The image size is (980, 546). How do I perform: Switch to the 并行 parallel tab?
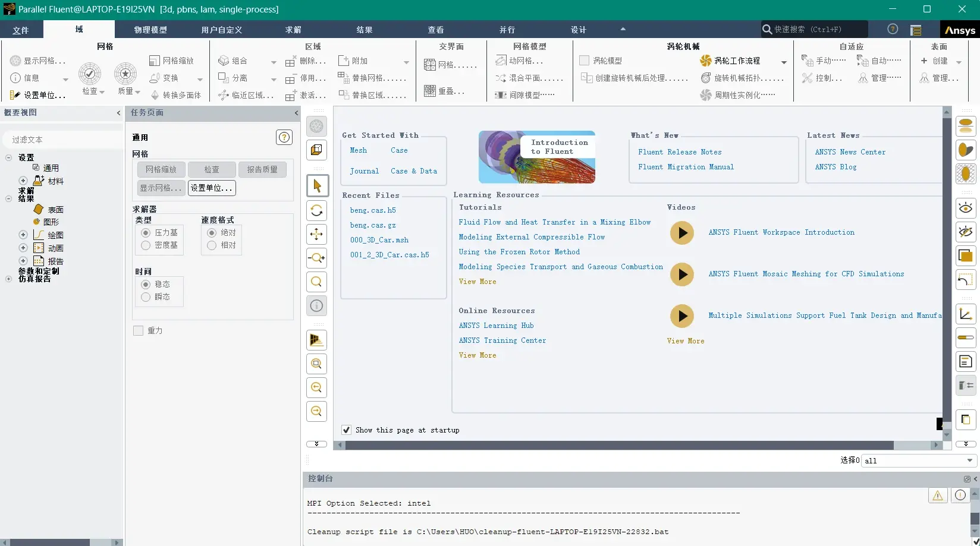(507, 30)
